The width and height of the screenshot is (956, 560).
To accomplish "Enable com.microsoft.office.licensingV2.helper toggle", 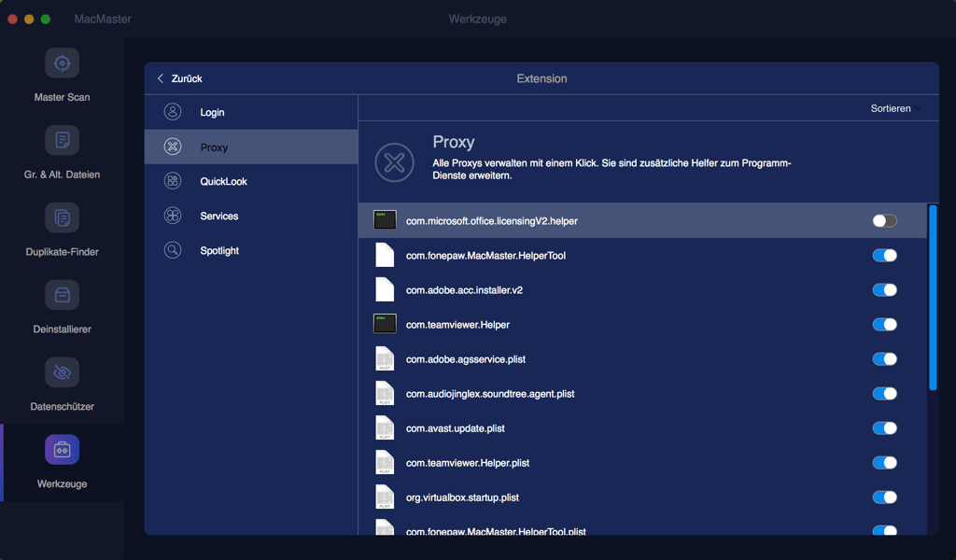I will [885, 220].
